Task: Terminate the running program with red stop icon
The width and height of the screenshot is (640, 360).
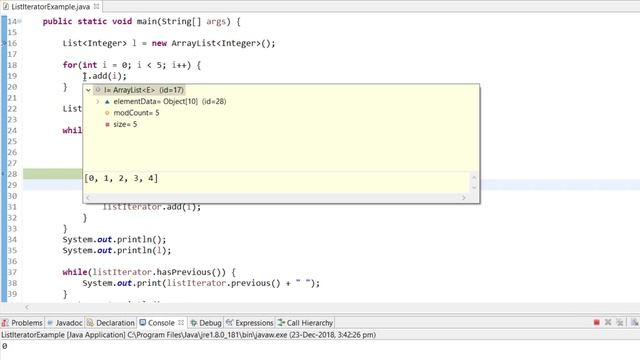Action: [x=596, y=322]
